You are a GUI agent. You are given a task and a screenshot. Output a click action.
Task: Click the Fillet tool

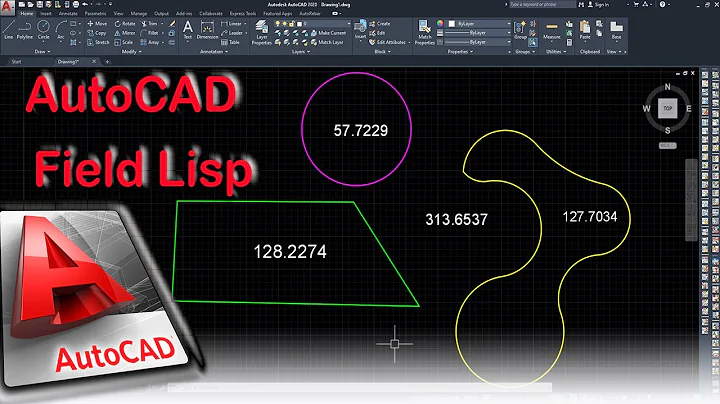coord(149,33)
